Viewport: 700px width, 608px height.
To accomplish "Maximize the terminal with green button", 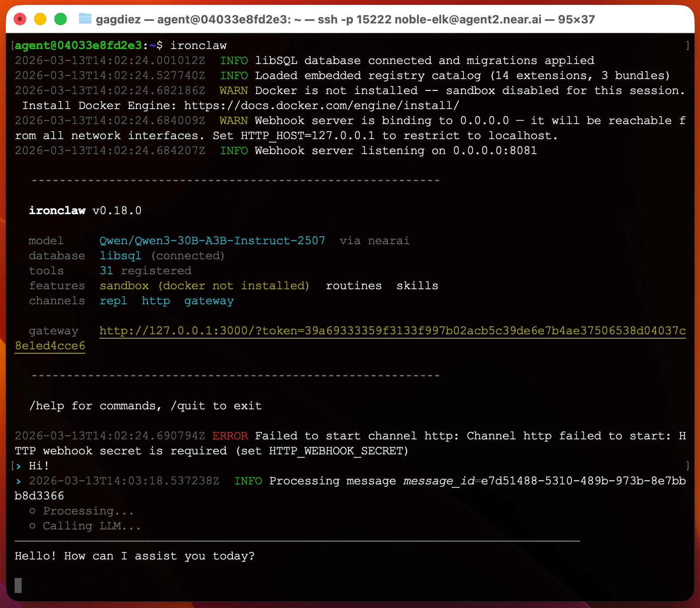I will tap(61, 19).
